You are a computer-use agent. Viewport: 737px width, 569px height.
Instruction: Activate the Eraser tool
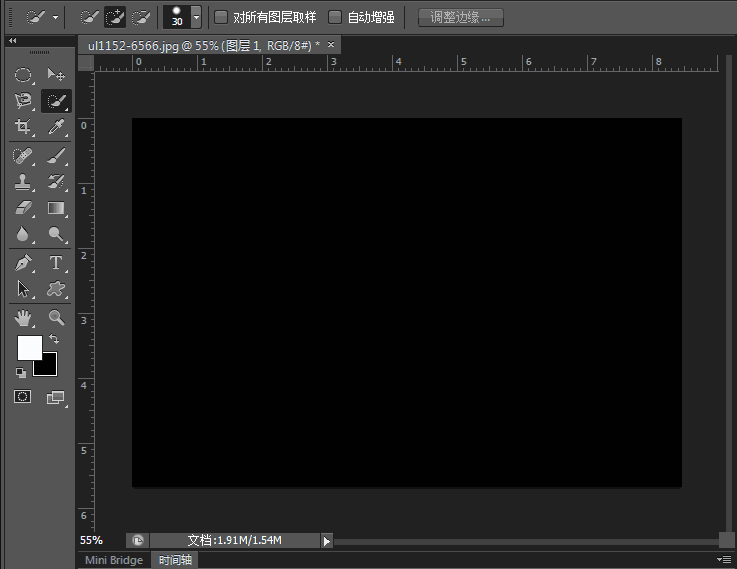point(23,208)
